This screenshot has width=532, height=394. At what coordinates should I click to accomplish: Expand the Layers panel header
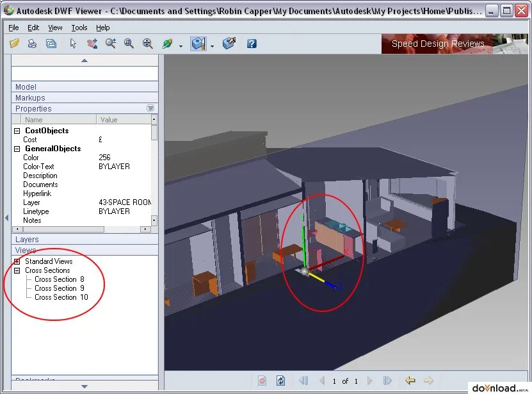[x=85, y=239]
